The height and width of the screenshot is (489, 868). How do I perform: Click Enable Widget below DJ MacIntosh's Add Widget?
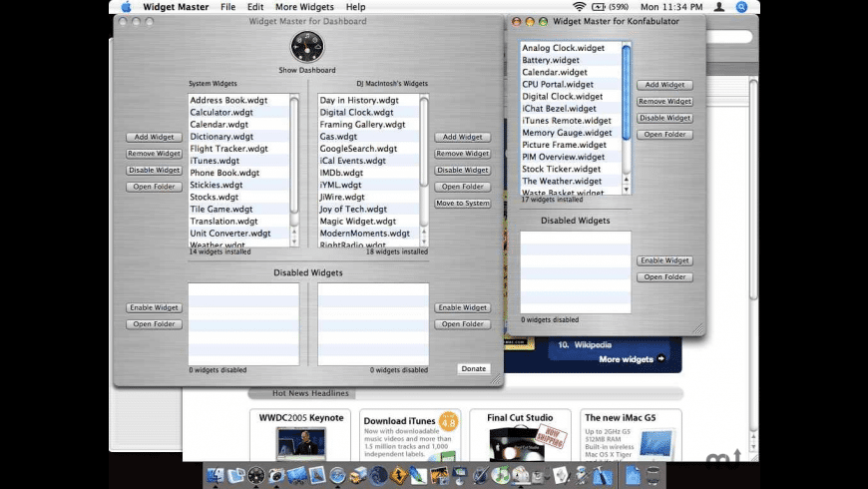point(462,307)
